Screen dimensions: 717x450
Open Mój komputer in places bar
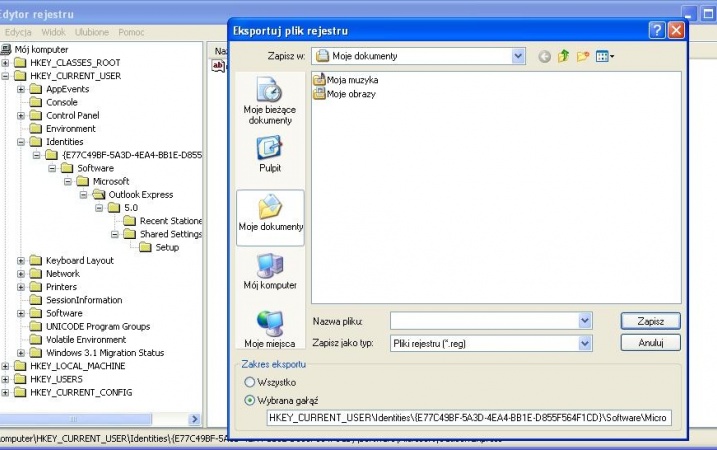coord(270,272)
